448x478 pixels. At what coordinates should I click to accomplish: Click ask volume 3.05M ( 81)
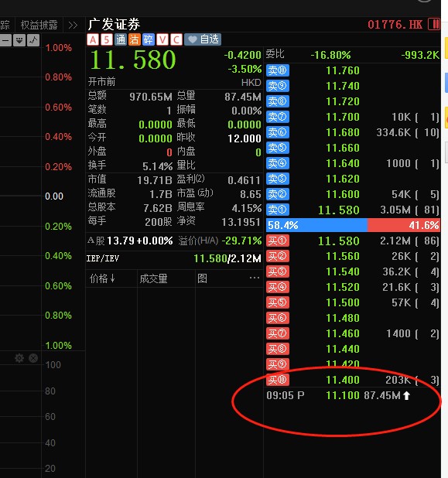coord(409,210)
